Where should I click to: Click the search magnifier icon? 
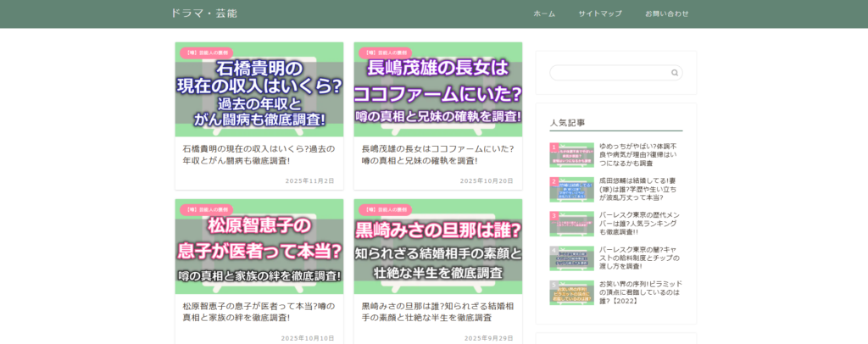tap(675, 73)
